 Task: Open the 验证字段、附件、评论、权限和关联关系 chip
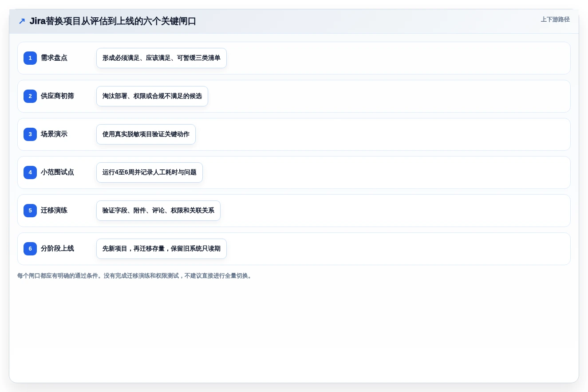coord(158,211)
